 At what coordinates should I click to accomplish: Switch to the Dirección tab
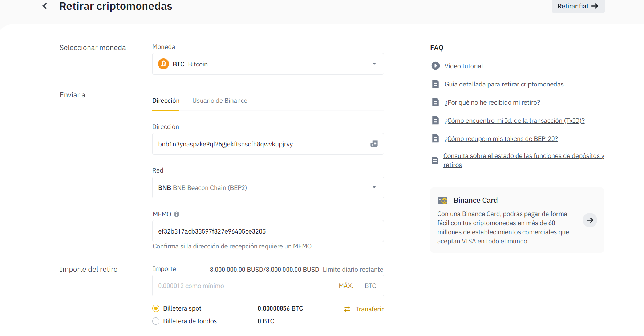(x=166, y=101)
